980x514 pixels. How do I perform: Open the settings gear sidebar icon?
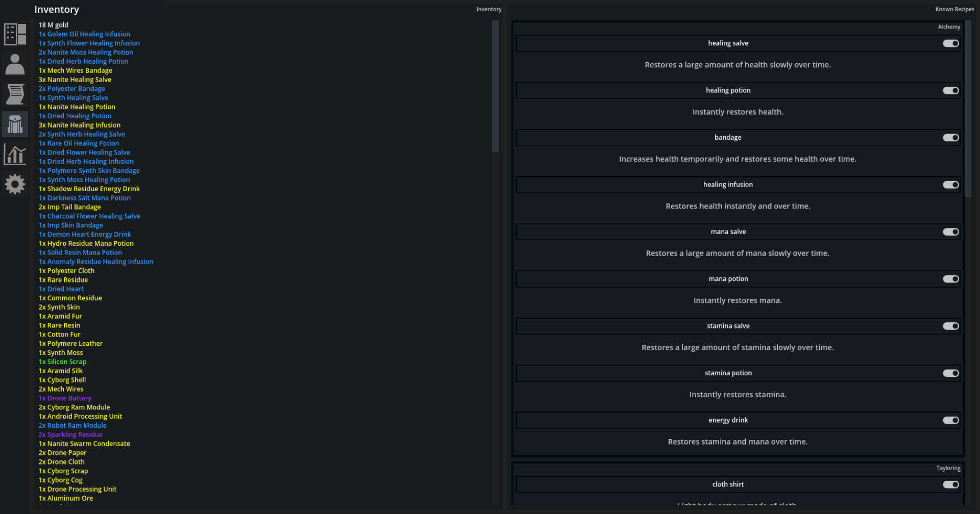pyautogui.click(x=15, y=184)
